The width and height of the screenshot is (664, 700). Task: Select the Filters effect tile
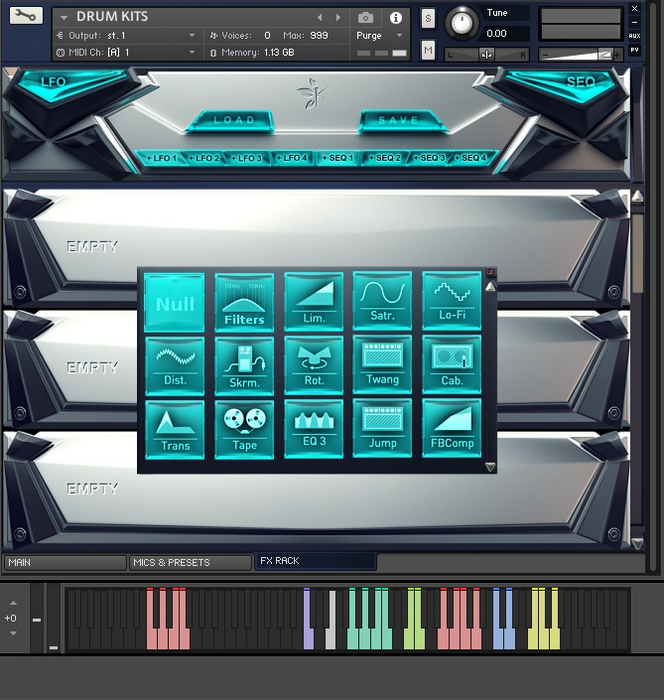coord(244,302)
